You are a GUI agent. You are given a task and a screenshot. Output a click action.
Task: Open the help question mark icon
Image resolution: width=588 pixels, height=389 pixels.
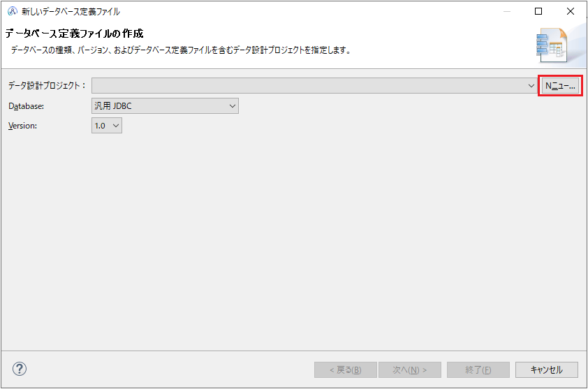click(x=20, y=369)
